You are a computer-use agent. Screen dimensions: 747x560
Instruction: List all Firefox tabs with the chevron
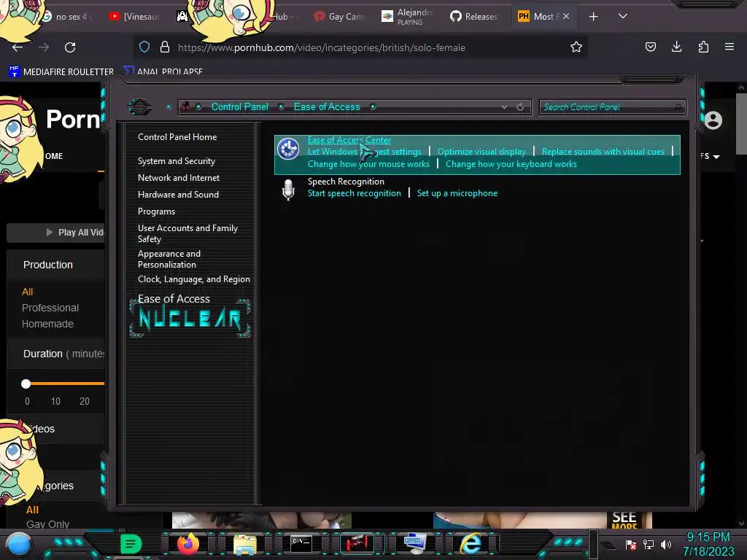click(623, 16)
